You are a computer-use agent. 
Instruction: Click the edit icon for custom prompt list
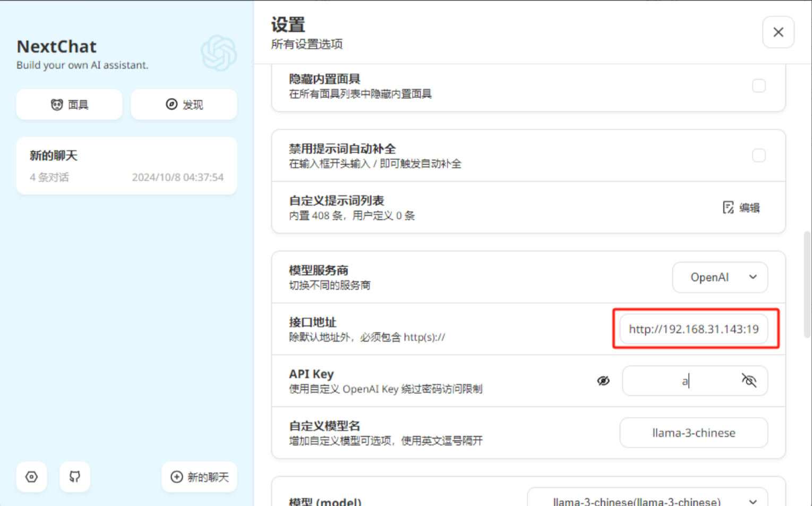click(x=728, y=207)
